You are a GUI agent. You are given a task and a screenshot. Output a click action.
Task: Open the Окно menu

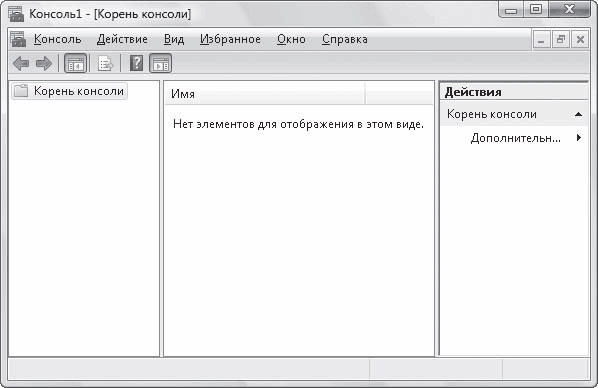pyautogui.click(x=291, y=39)
